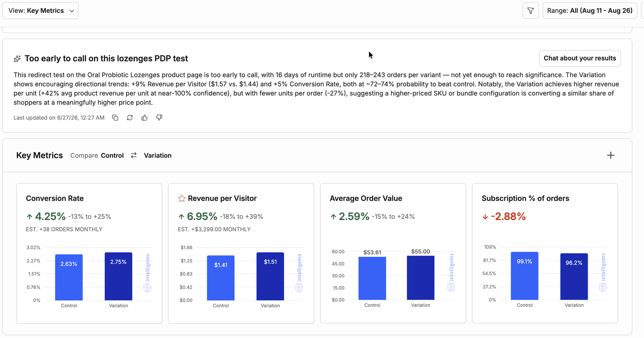
Task: Select Variation in the Compare selector
Action: pyautogui.click(x=158, y=156)
